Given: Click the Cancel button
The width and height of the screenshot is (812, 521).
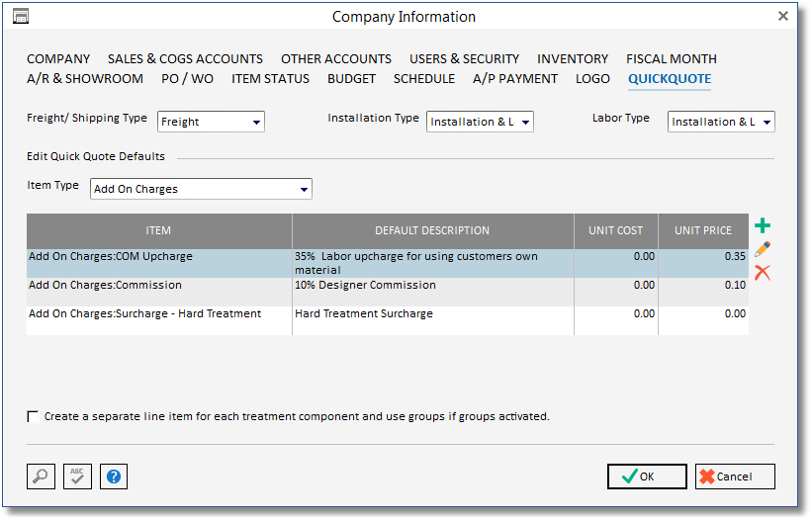Looking at the screenshot, I should click(x=735, y=477).
